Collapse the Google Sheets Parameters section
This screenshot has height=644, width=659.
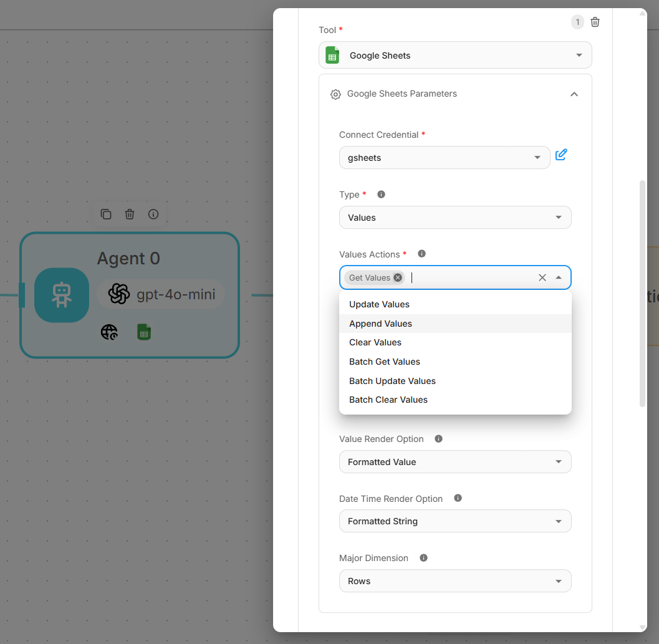point(574,94)
